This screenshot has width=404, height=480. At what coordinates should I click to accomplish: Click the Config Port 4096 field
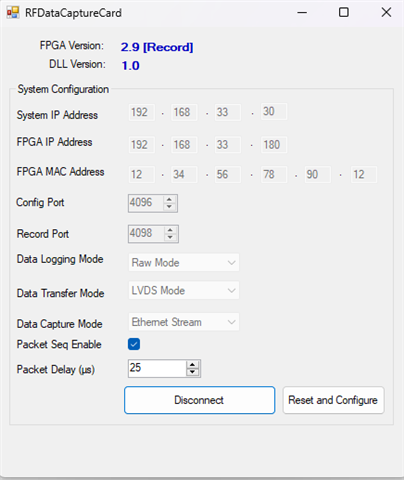[146, 203]
